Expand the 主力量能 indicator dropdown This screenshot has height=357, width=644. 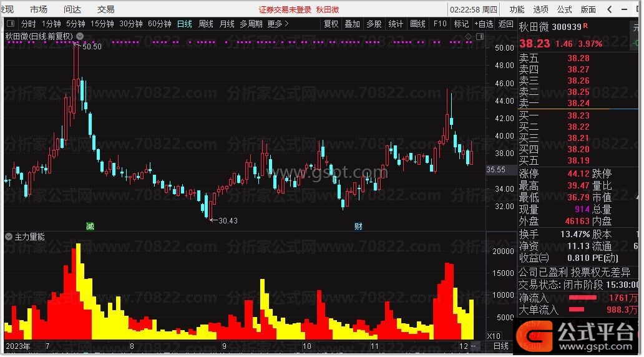pyautogui.click(x=9, y=237)
